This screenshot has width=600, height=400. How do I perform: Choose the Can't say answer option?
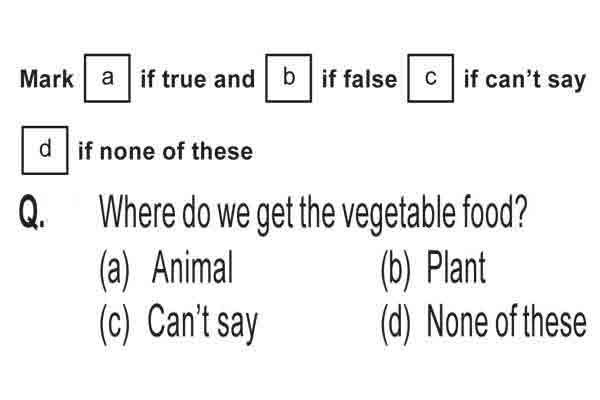click(203, 323)
